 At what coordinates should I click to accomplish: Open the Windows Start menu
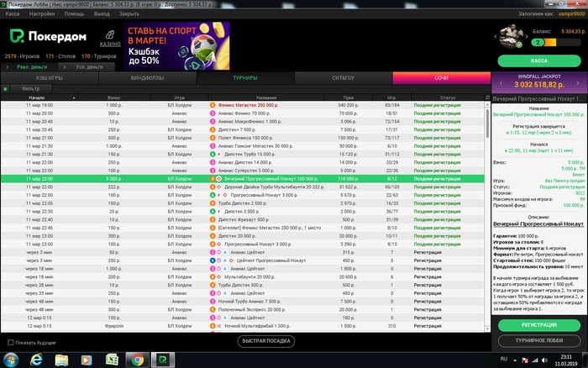coord(10,360)
